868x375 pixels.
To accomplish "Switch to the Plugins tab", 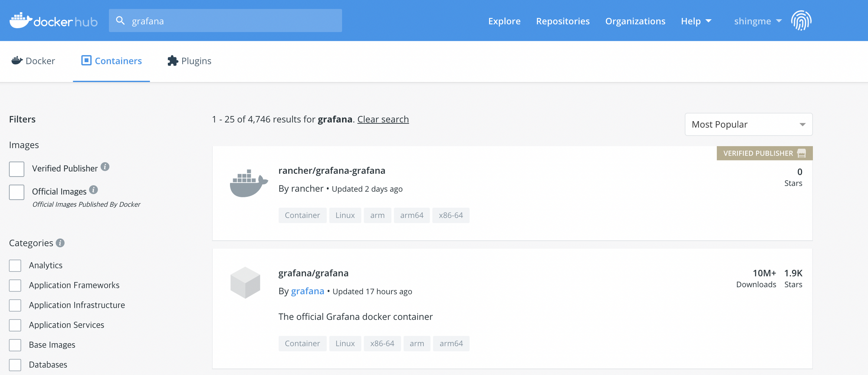I will pos(190,61).
